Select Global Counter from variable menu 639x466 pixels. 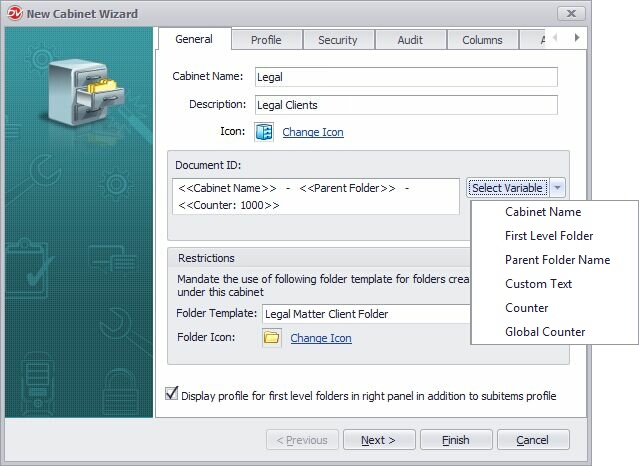[x=545, y=332]
